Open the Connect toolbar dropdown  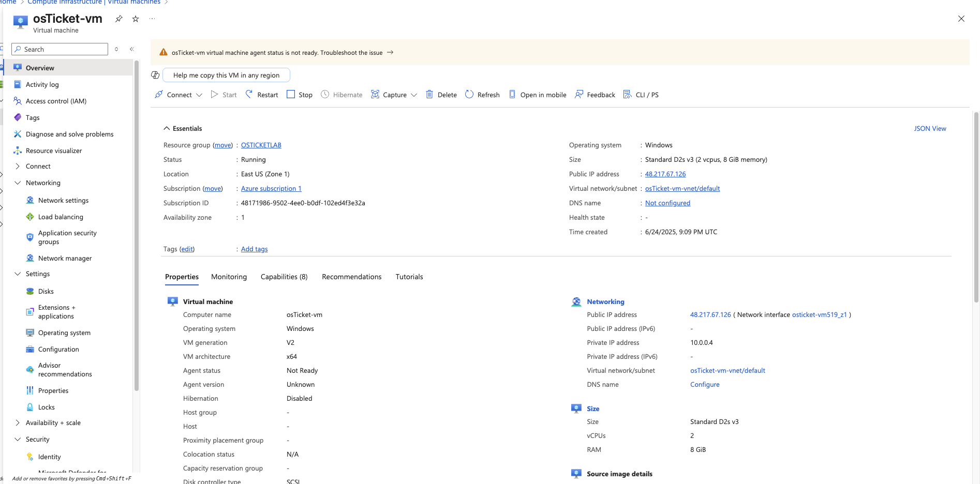[x=179, y=95]
